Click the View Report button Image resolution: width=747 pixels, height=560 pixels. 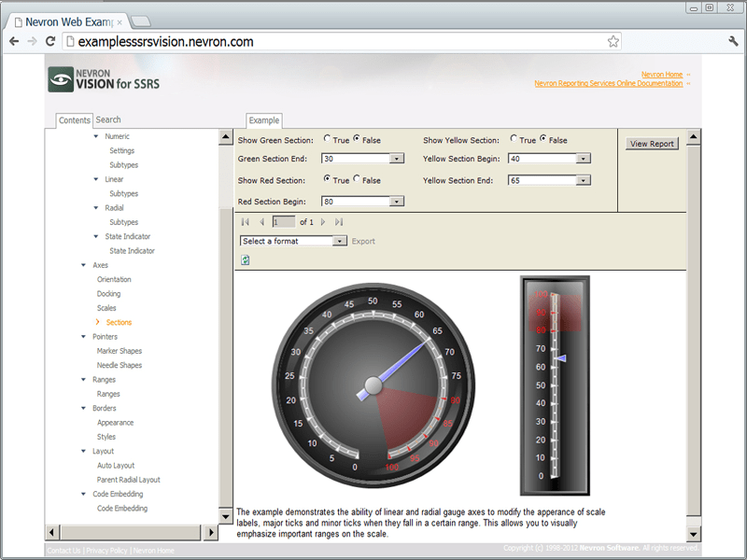click(652, 144)
